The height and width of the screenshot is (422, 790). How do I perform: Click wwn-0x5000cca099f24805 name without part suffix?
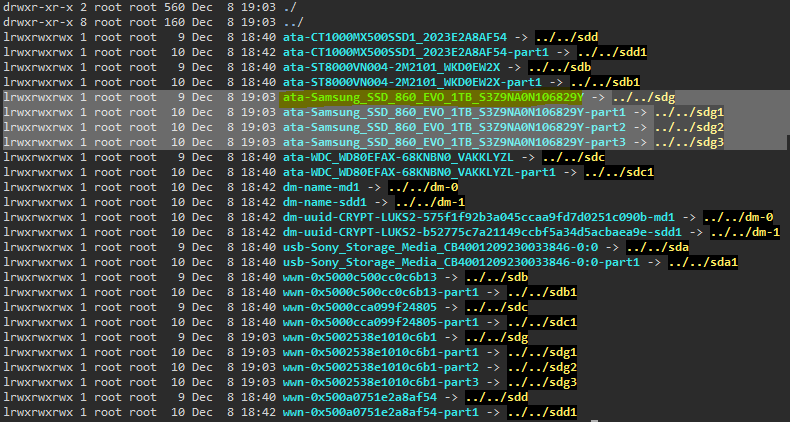[360, 307]
